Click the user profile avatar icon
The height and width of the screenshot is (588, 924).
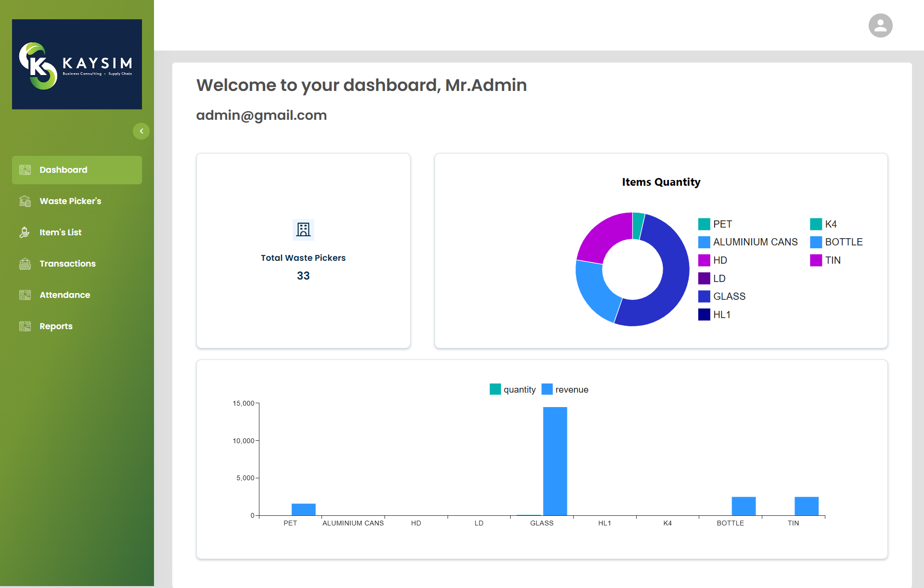[x=880, y=26]
